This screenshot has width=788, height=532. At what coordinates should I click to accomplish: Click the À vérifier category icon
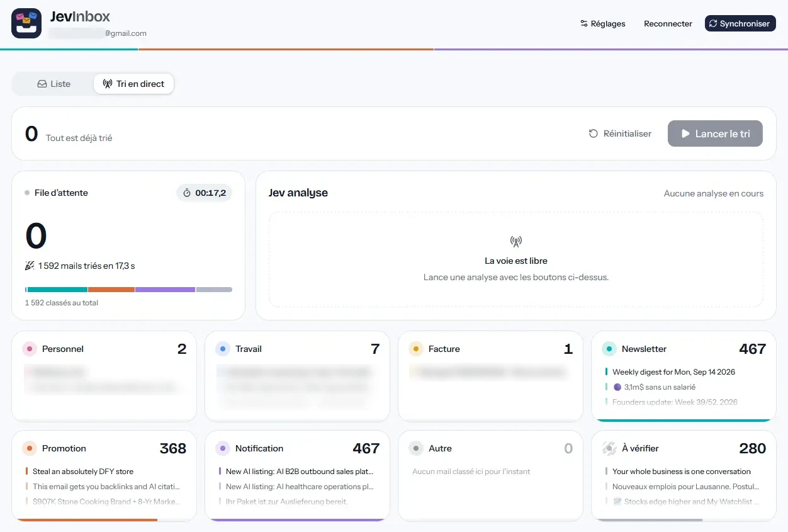(609, 448)
